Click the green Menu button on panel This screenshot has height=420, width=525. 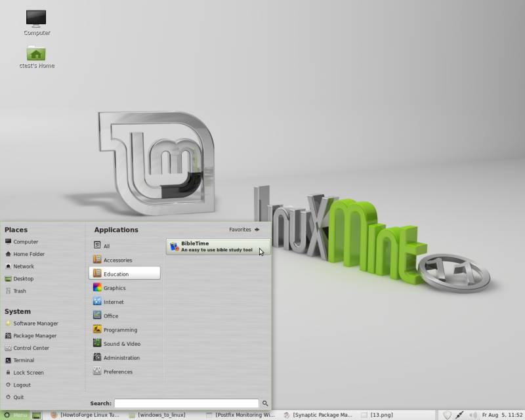pyautogui.click(x=15, y=415)
